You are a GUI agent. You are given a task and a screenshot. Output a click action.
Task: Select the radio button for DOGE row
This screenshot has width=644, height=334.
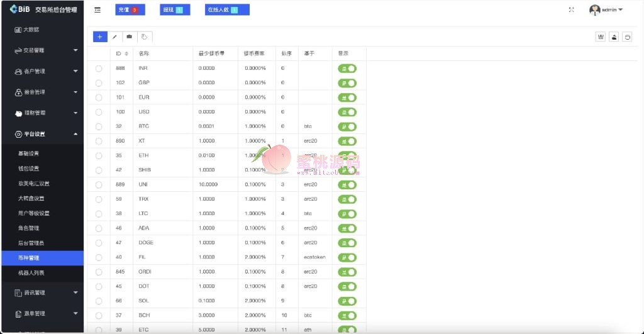99,243
